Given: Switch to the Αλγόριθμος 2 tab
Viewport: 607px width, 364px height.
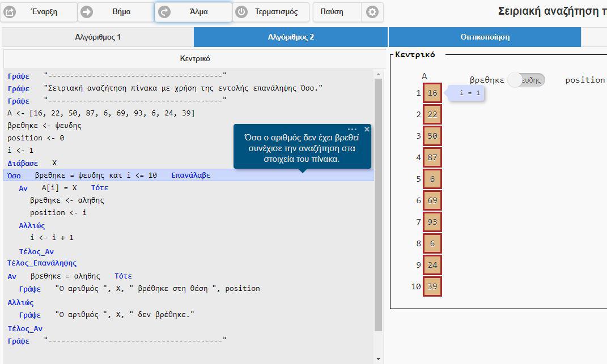Looking at the screenshot, I should (291, 37).
